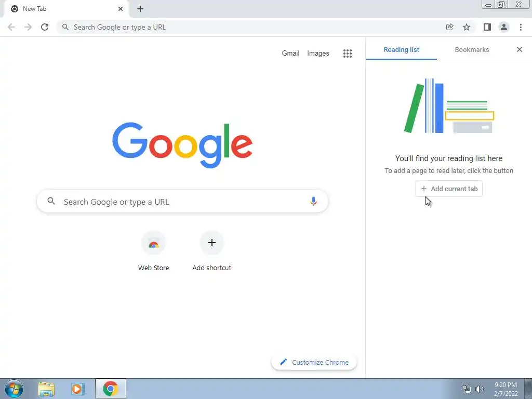Click the share page icon in address bar

449,27
